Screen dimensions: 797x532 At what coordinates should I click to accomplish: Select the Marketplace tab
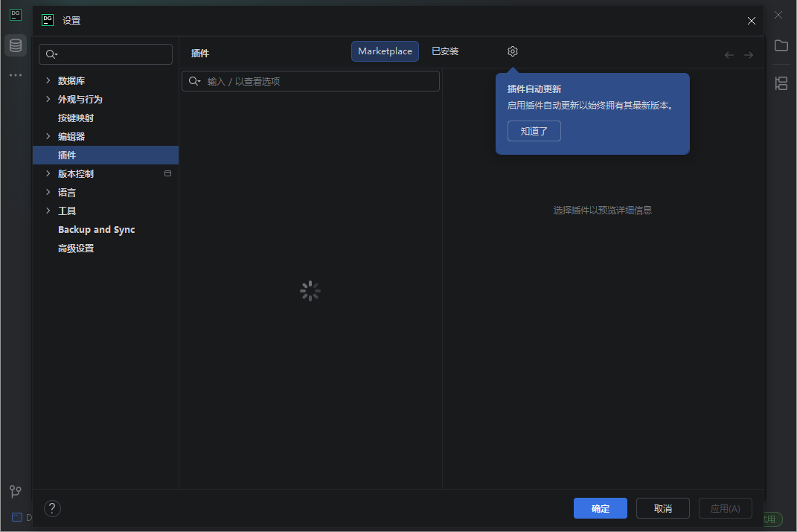click(385, 51)
